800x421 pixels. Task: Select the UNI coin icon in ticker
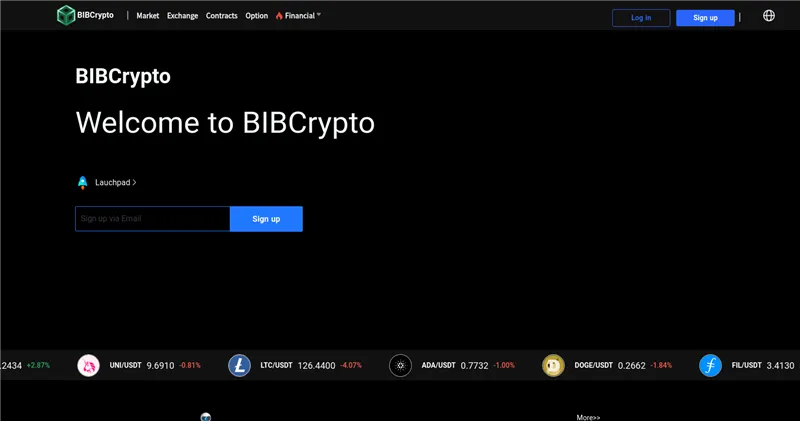pos(88,365)
